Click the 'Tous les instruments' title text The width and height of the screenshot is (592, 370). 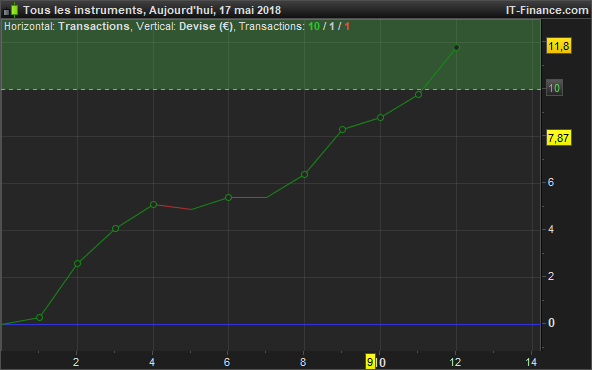click(x=83, y=10)
